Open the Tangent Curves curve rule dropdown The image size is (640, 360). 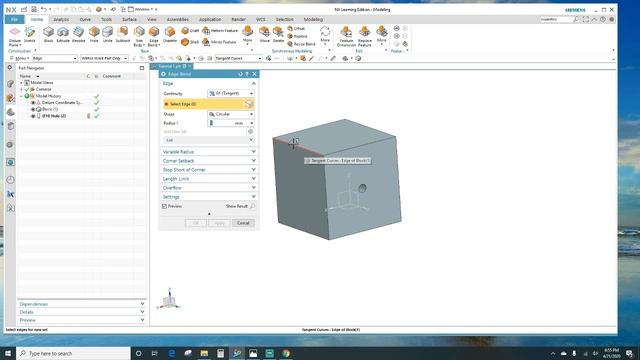point(238,58)
